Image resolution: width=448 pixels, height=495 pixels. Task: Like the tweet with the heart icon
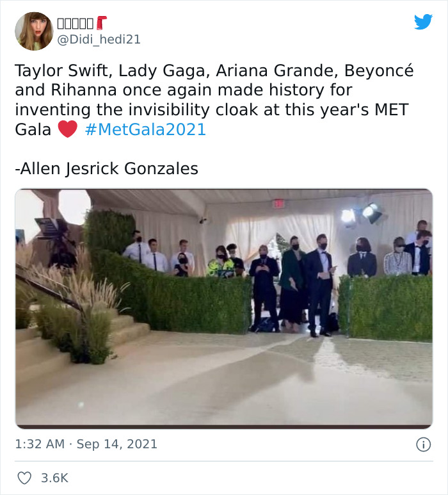click(25, 478)
